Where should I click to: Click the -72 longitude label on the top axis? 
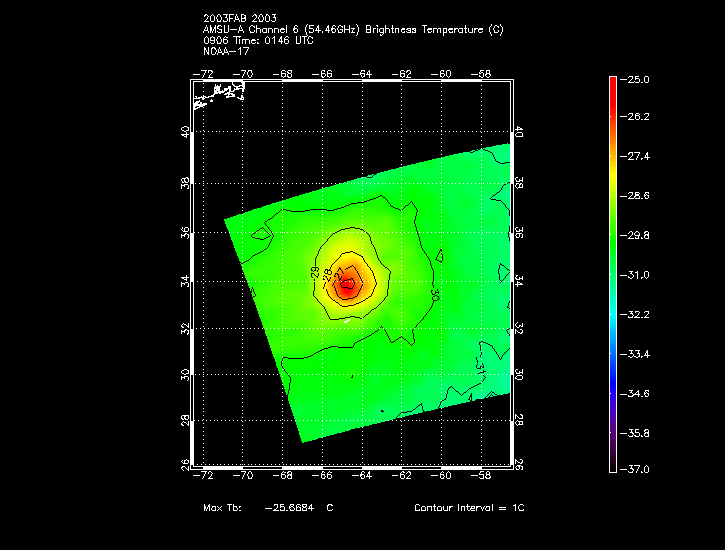click(x=203, y=73)
